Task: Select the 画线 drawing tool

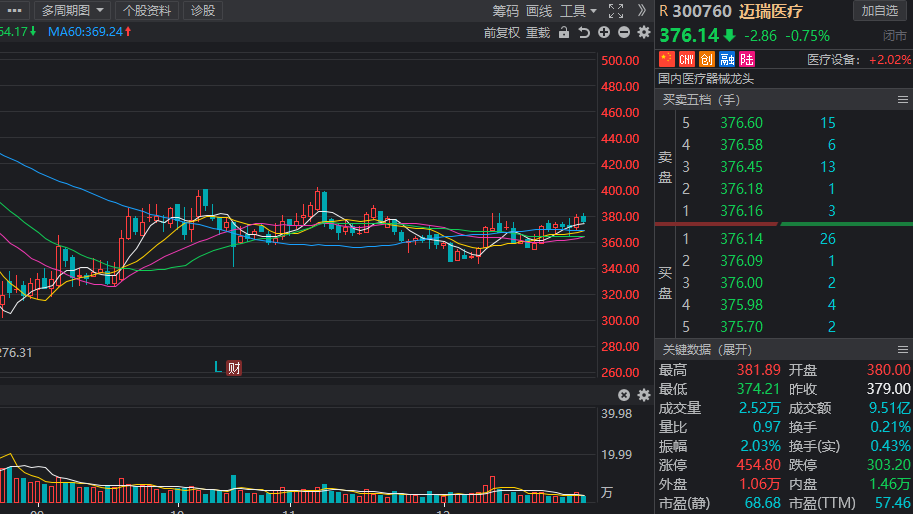Action: pyautogui.click(x=539, y=10)
